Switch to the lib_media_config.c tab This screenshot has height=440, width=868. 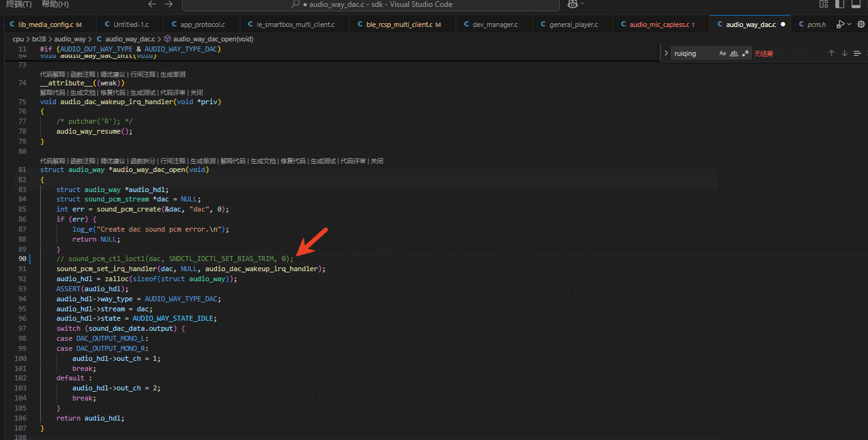pos(50,24)
